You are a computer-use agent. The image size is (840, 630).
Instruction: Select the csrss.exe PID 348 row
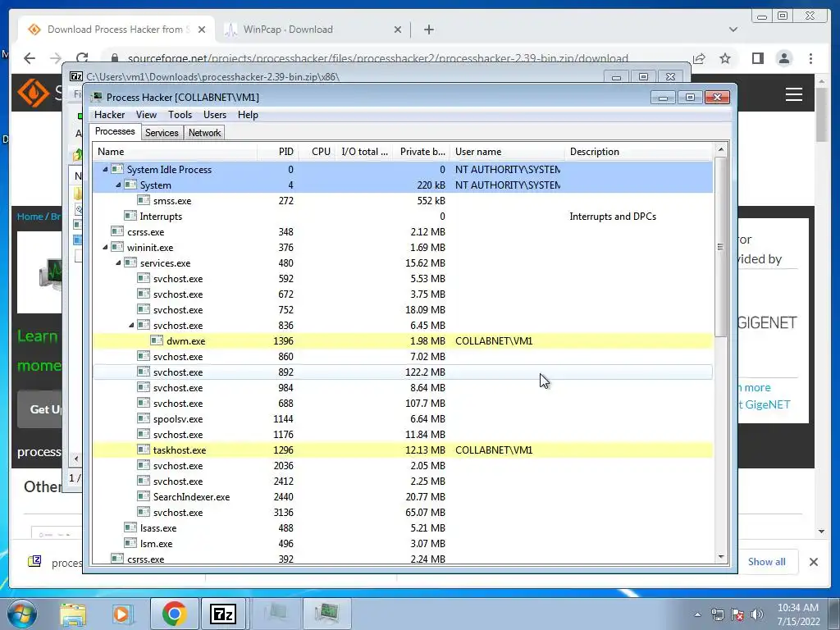tap(403, 231)
